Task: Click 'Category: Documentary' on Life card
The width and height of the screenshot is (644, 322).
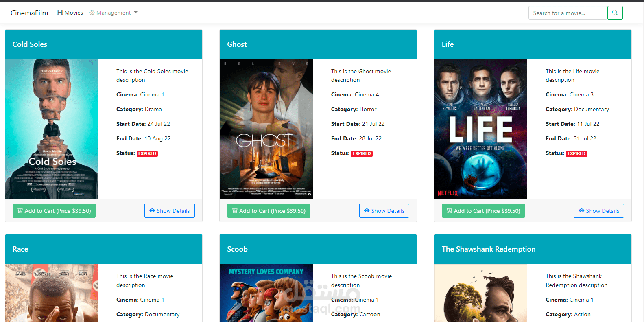Action: 577,109
